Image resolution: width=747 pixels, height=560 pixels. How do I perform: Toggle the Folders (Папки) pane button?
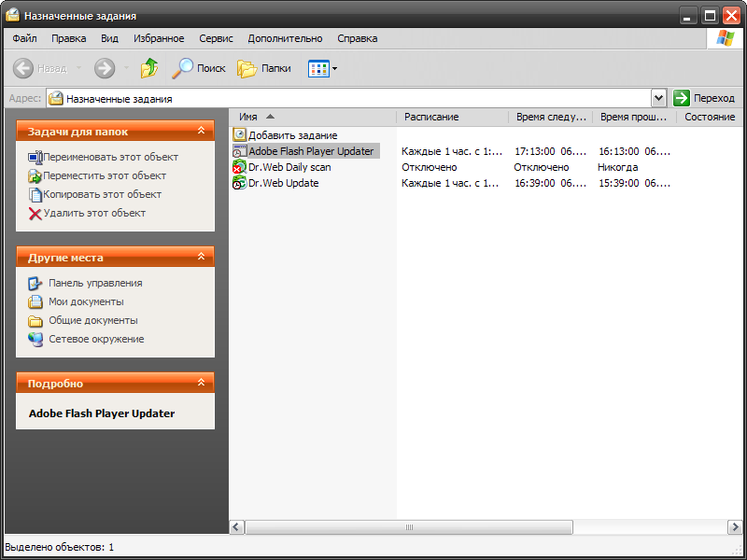[x=264, y=68]
